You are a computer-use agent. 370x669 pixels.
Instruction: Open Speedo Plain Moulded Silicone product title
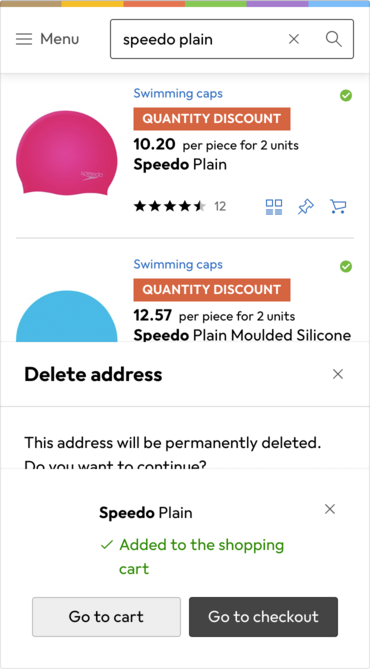tap(242, 335)
